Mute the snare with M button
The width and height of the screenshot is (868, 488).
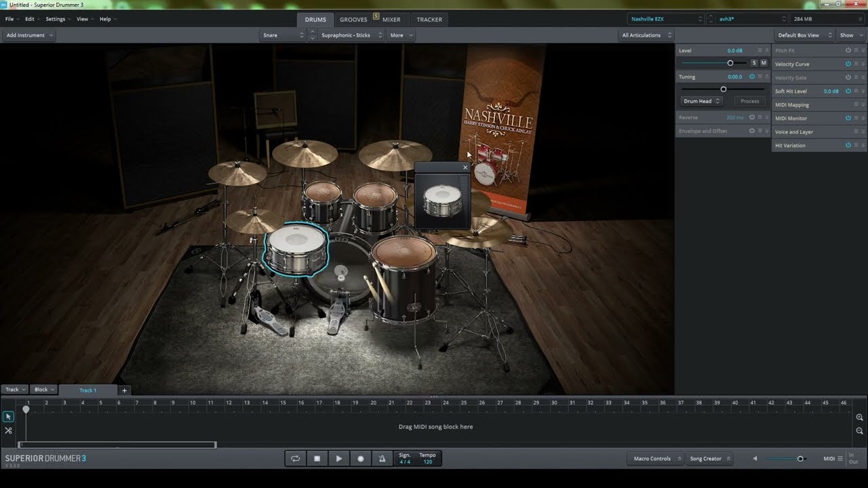764,63
